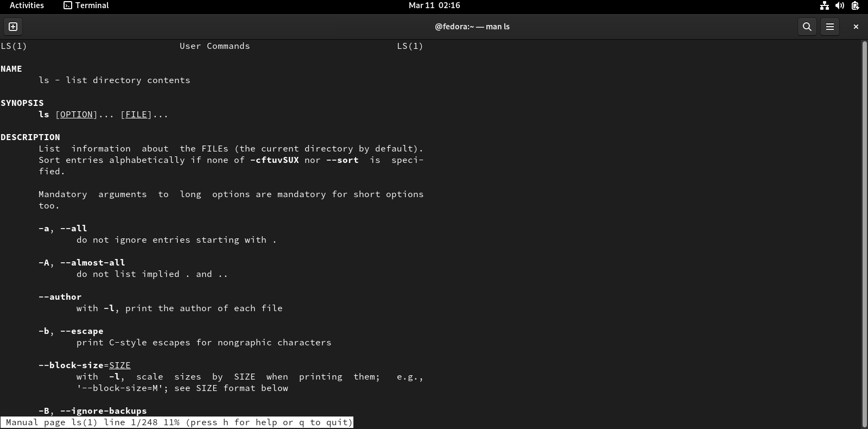The width and height of the screenshot is (868, 429).
Task: Click the window title '@fedora:~ — man ls'
Action: [x=472, y=27]
